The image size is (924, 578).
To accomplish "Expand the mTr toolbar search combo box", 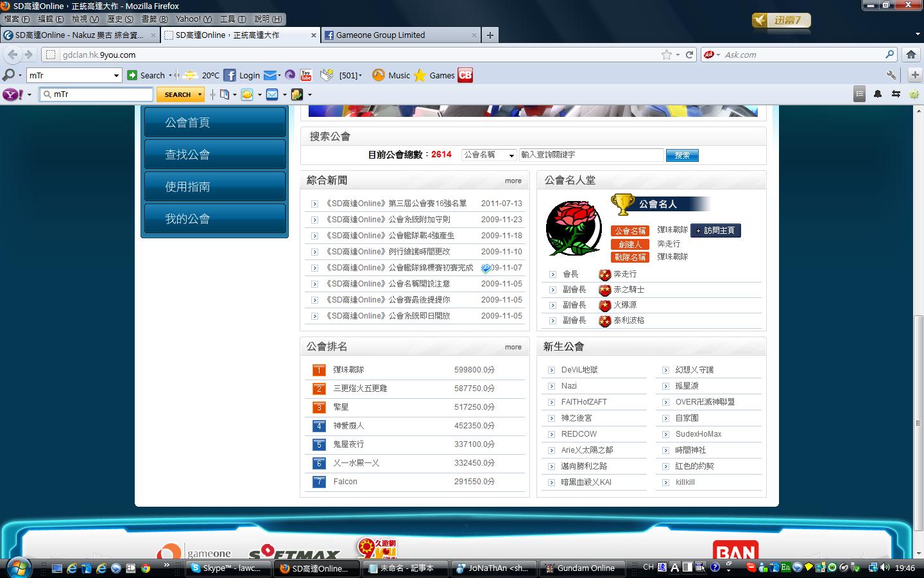I will (116, 75).
